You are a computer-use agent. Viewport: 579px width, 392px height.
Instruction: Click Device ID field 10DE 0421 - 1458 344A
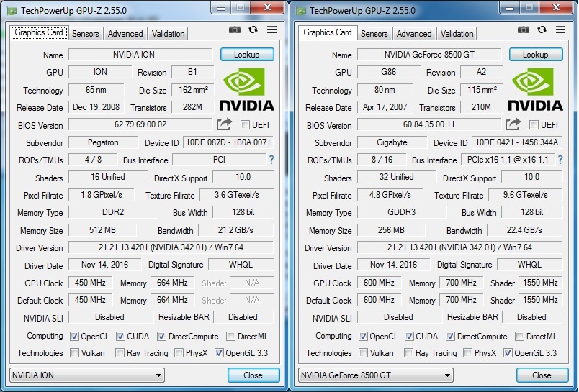517,142
